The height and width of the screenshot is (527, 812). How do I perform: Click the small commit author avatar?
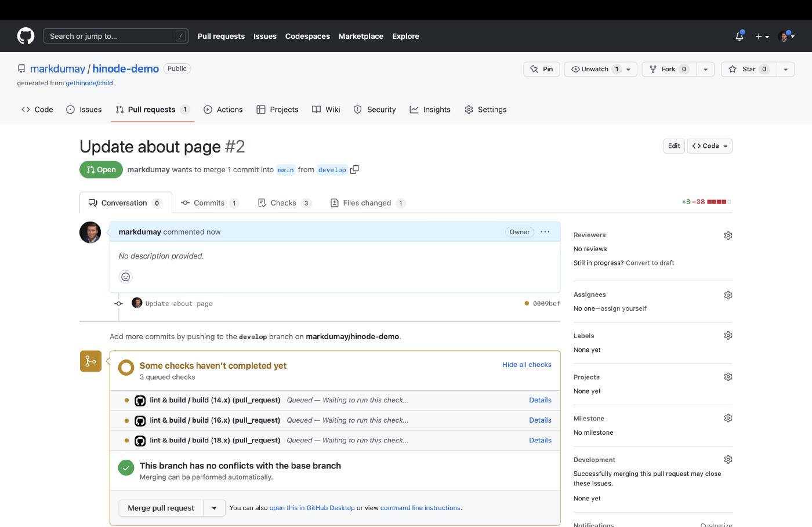click(137, 303)
